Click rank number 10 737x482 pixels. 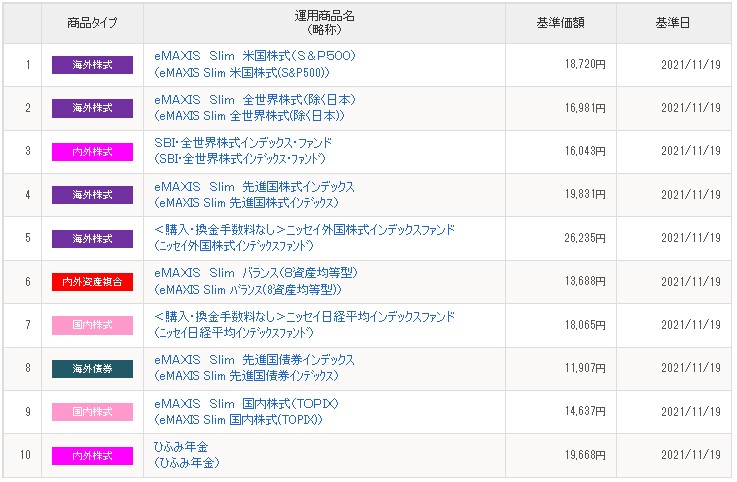point(25,455)
